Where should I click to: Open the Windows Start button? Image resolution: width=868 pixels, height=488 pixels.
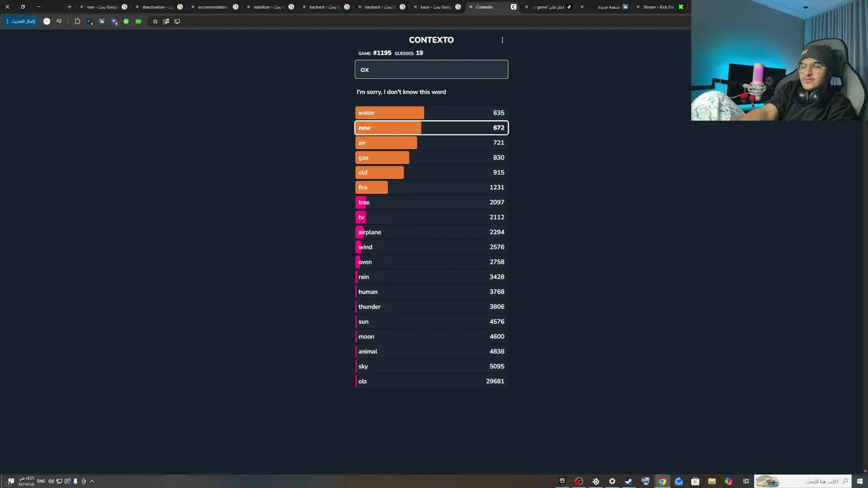(860, 481)
